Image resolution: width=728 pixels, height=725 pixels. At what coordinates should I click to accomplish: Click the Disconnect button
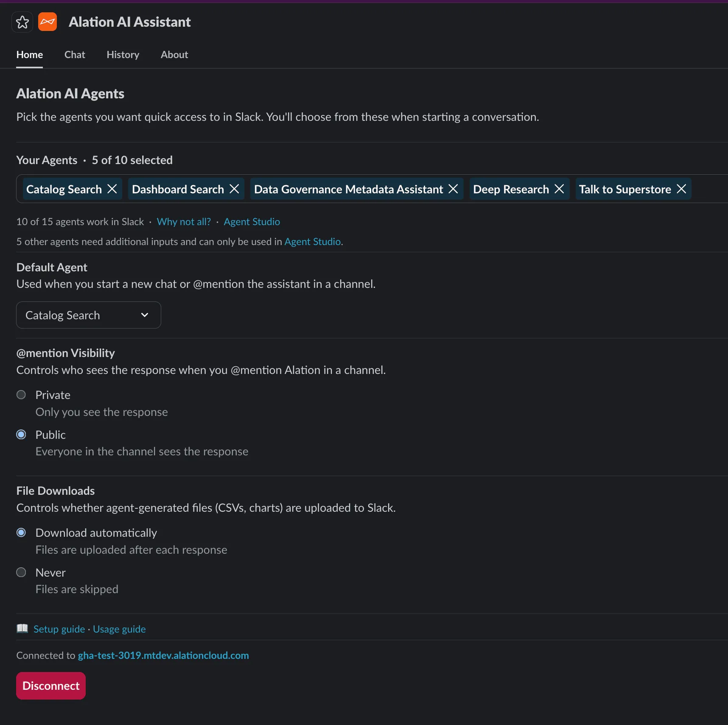coord(50,685)
